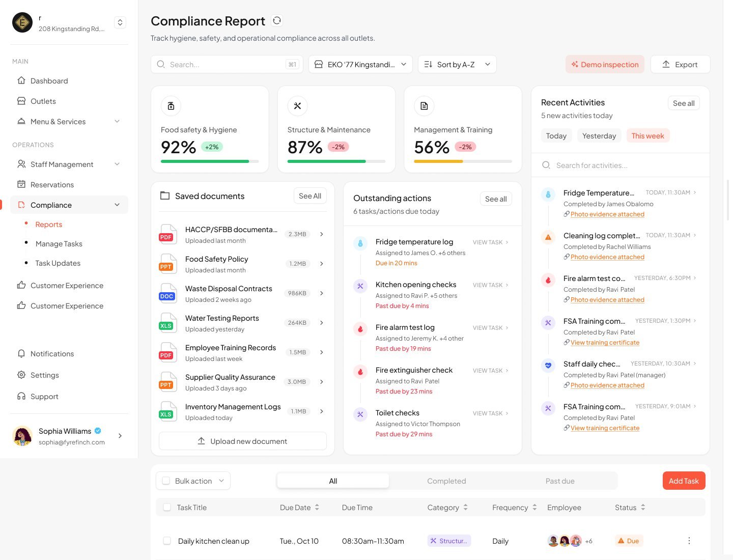Image resolution: width=733 pixels, height=560 pixels.
Task: Click Add Task button
Action: [684, 481]
